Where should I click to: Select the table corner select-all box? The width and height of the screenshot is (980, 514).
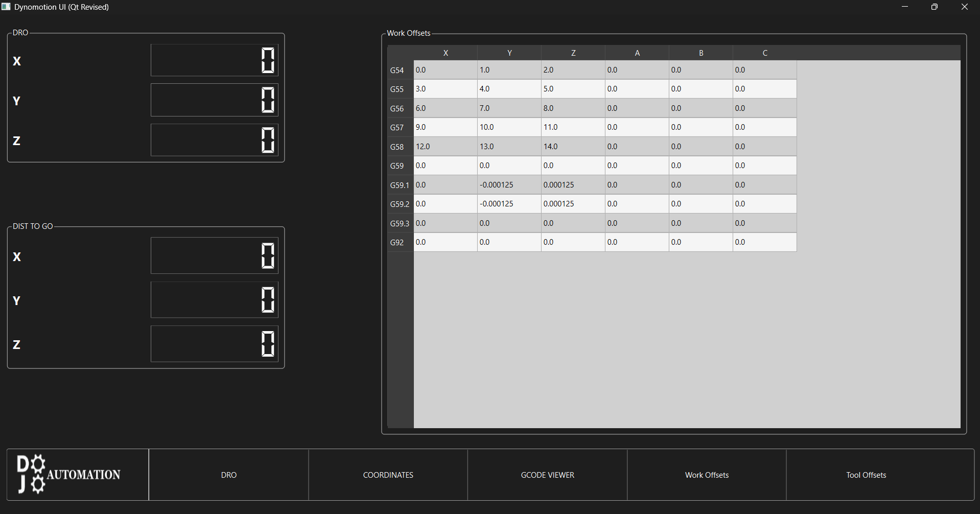click(400, 53)
